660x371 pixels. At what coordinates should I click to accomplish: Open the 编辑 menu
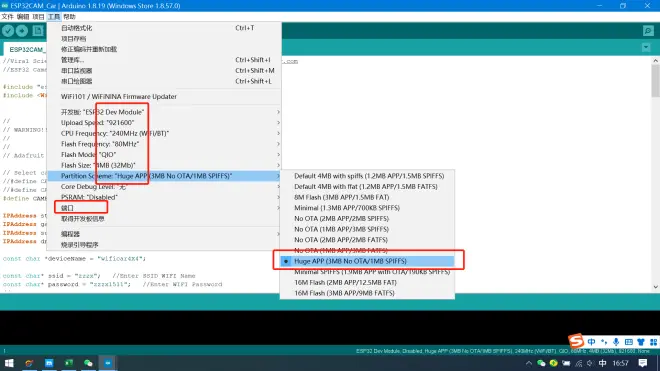23,17
